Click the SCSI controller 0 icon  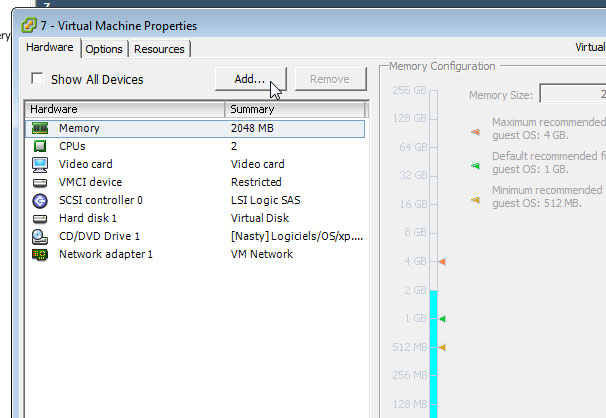[40, 201]
